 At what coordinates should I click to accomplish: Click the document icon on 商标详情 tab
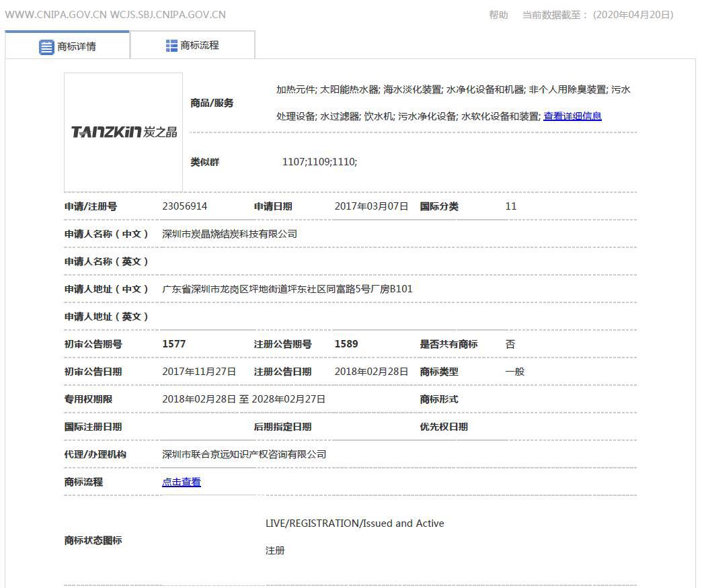coord(45,47)
